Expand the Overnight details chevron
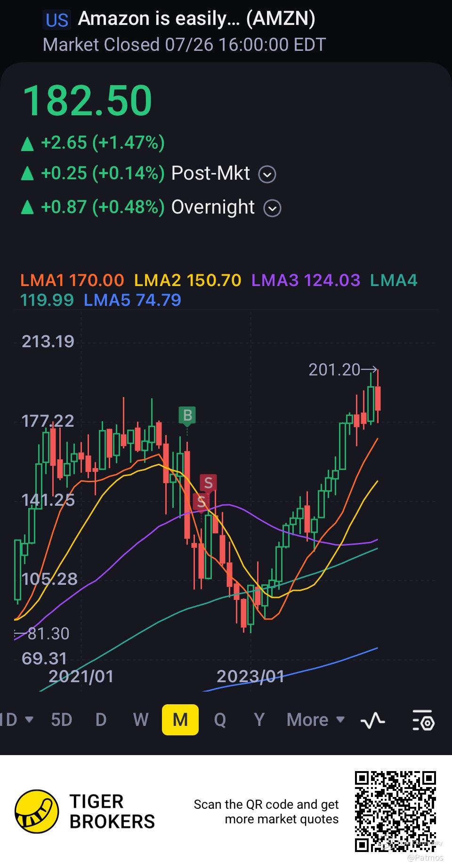The width and height of the screenshot is (452, 868). click(x=272, y=208)
